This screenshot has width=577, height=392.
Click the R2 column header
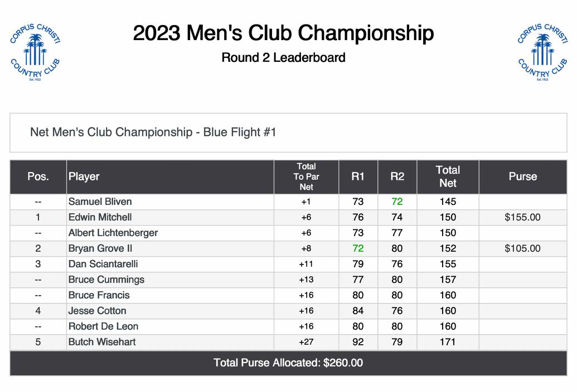tap(397, 177)
